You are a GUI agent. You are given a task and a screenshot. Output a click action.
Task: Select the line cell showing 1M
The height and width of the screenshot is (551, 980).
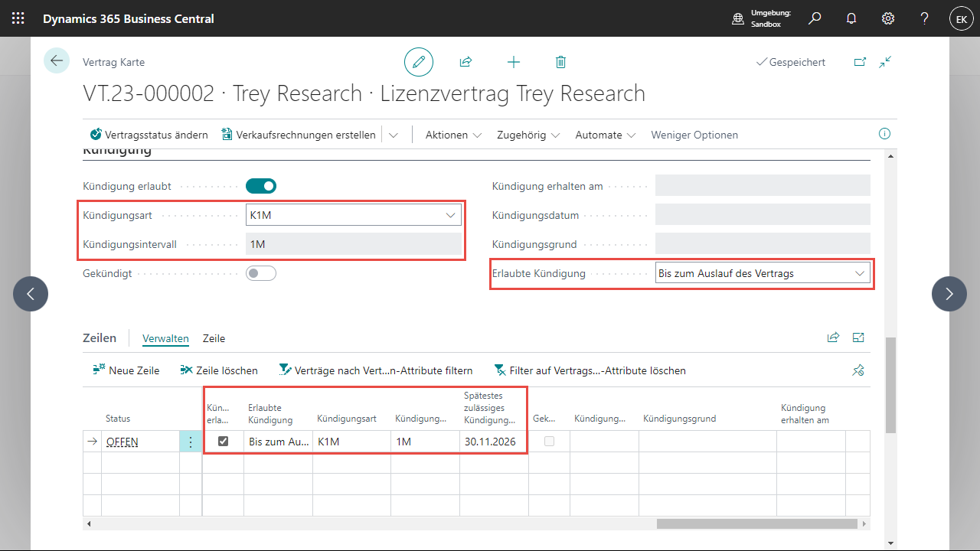tap(424, 442)
